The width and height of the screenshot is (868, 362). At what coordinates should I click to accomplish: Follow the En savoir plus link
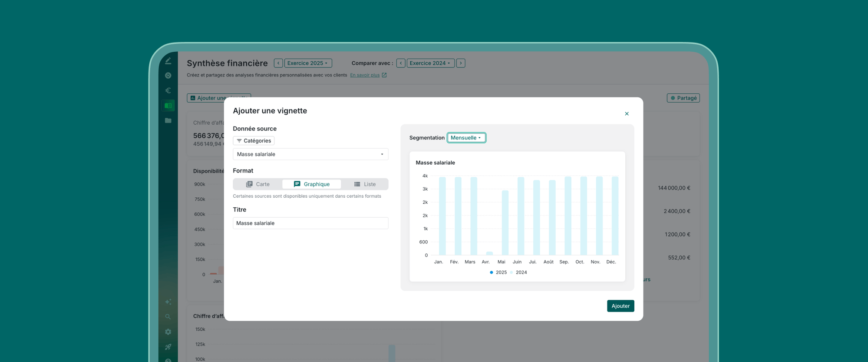365,75
